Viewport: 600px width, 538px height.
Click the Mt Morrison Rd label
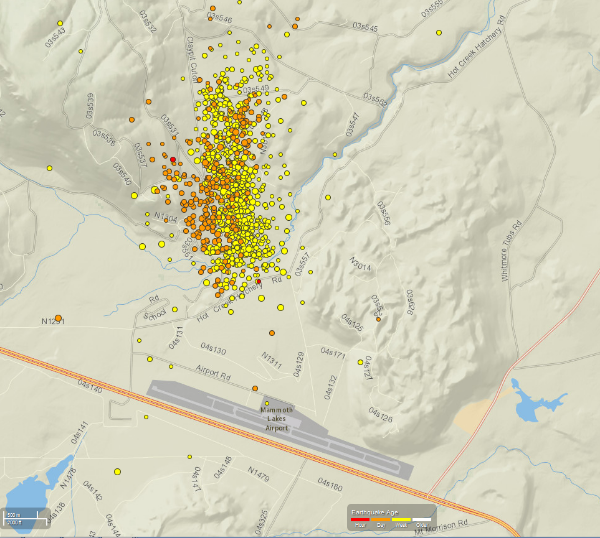point(442,526)
